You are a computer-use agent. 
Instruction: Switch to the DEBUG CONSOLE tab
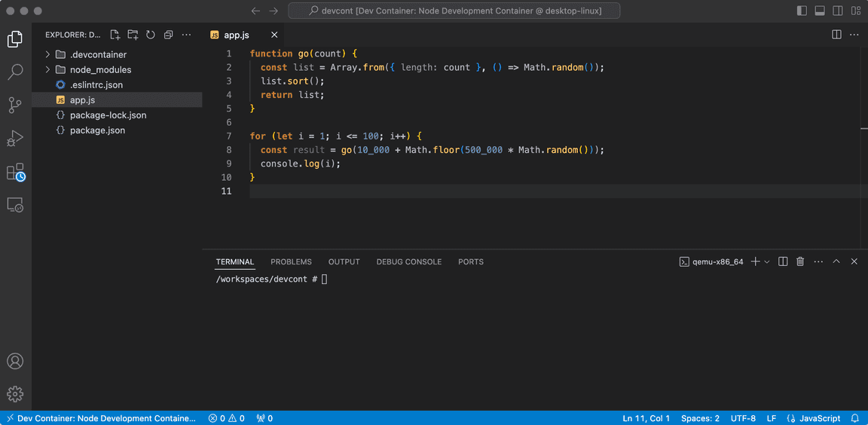[408, 261]
